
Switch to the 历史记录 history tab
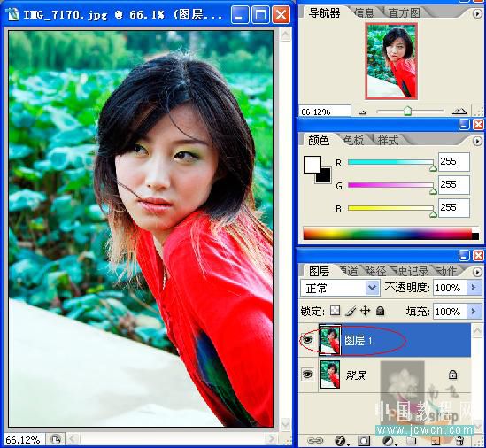411,271
